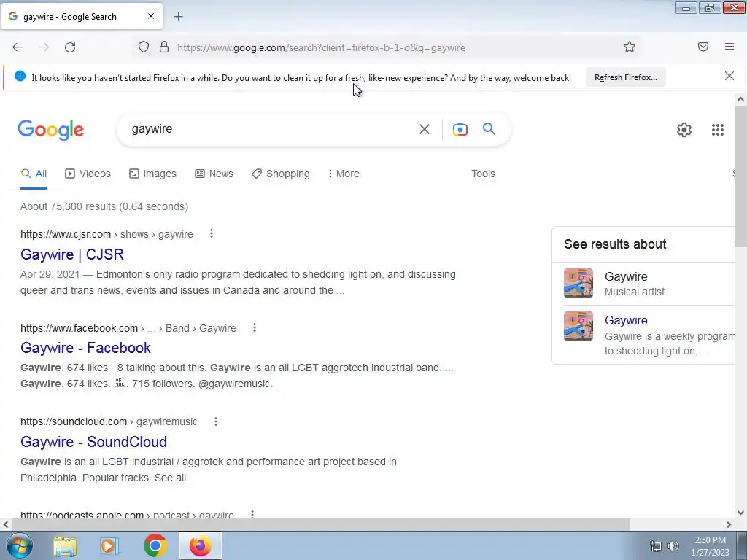Viewport: 747px width, 560px height.
Task: Submit search with magnifier icon
Action: tap(489, 128)
